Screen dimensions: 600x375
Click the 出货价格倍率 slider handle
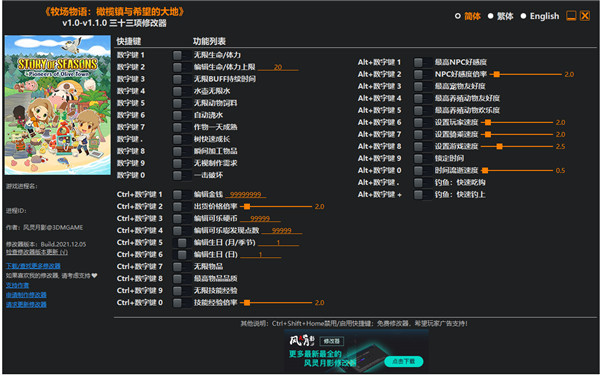tap(247, 207)
